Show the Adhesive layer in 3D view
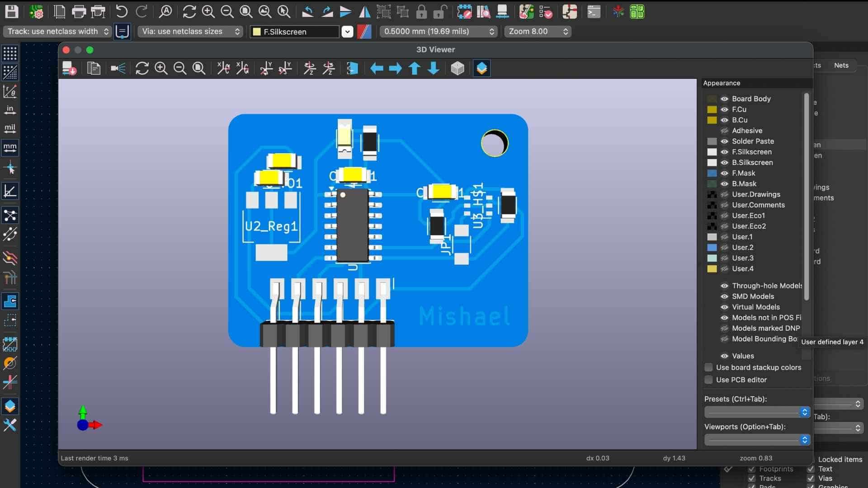Viewport: 868px width, 488px height. click(x=724, y=131)
